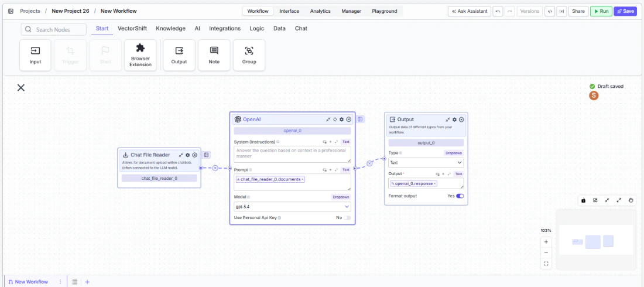Switch to the Analytics tab
This screenshot has width=644, height=287.
[320, 11]
